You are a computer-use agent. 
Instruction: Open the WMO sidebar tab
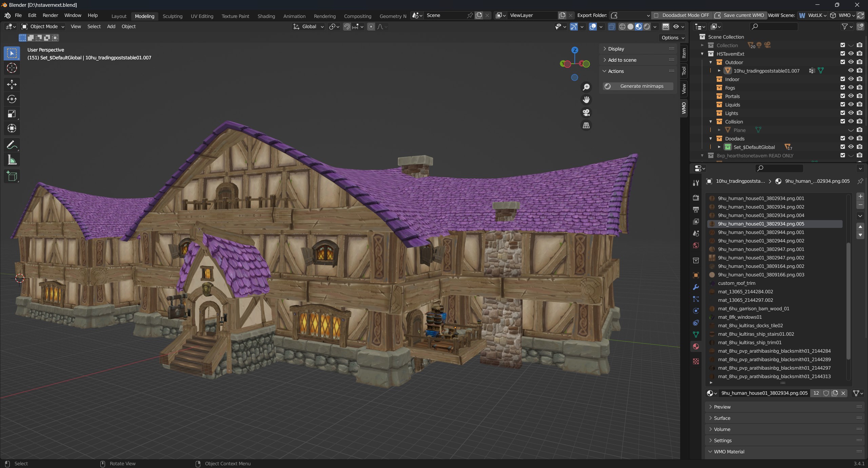(684, 108)
